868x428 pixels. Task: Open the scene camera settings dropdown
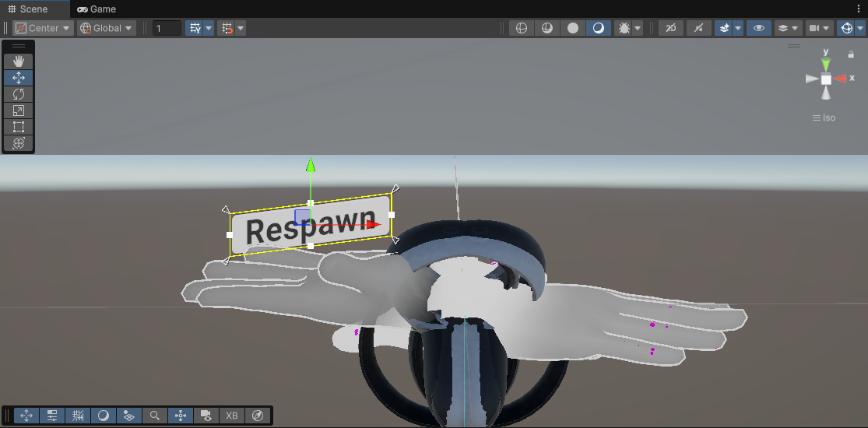point(820,28)
